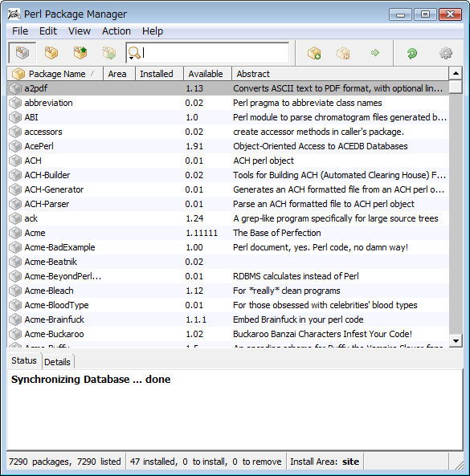
Task: Click the "Synchronizing Database ... done" message
Action: click(91, 380)
